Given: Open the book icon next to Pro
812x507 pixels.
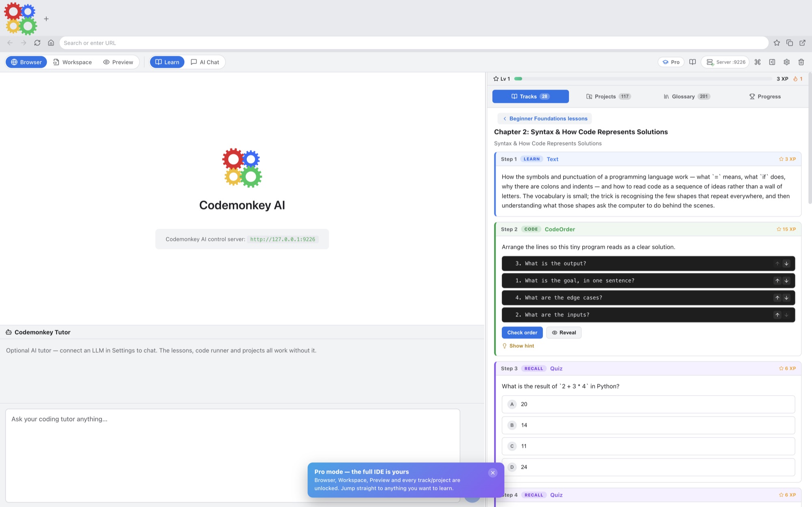Looking at the screenshot, I should tap(693, 62).
